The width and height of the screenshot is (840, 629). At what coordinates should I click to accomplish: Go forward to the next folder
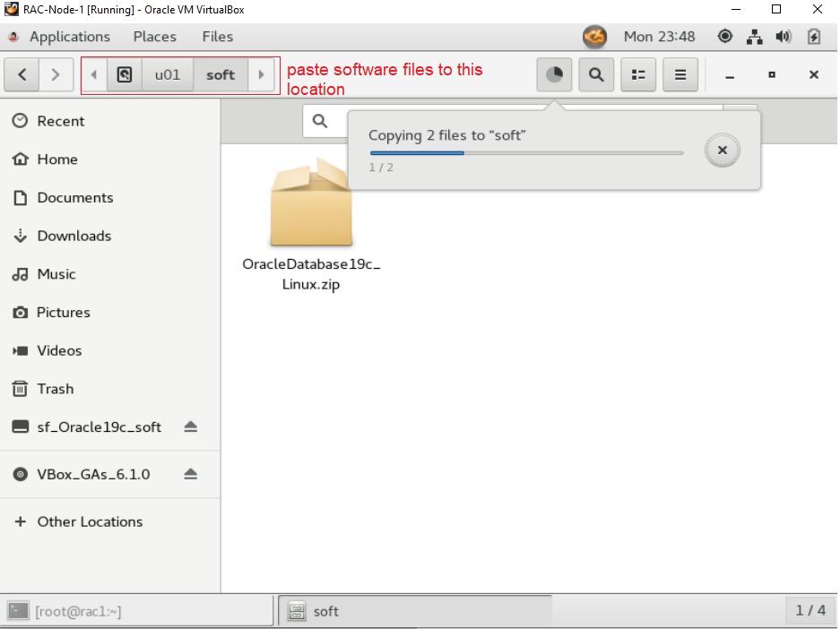pos(56,74)
